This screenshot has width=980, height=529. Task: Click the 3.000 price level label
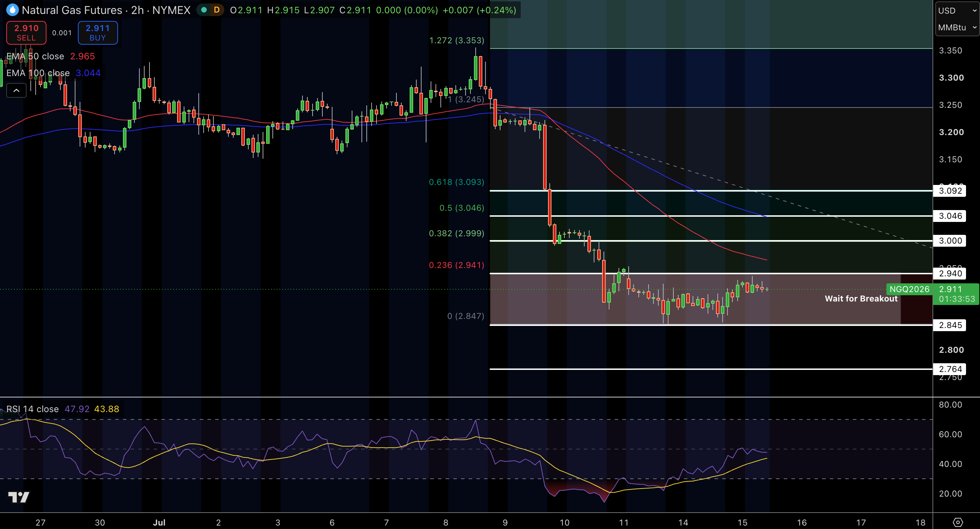click(x=950, y=240)
